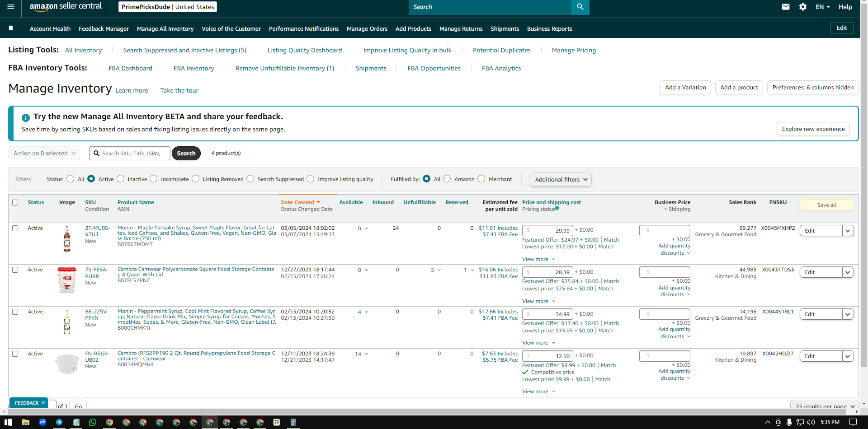Show hidden system tray icons
868x429 pixels.
pos(767,422)
